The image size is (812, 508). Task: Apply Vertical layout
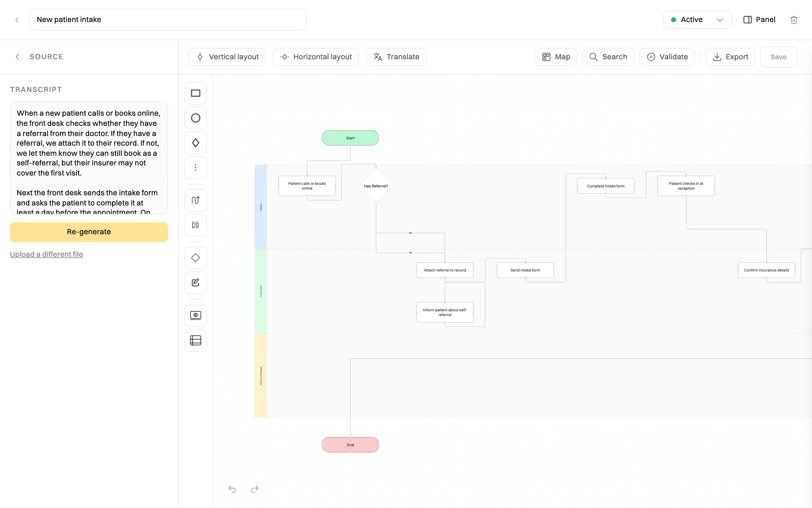click(227, 57)
